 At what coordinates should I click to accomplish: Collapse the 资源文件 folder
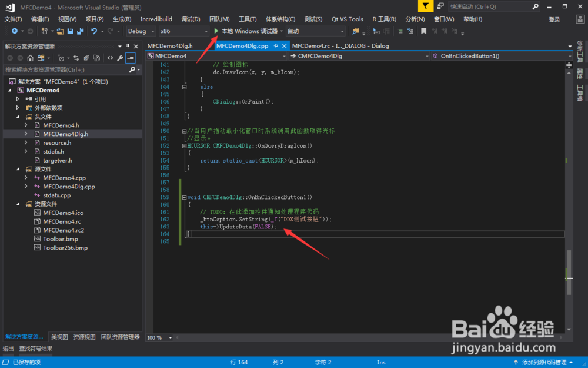(18, 204)
